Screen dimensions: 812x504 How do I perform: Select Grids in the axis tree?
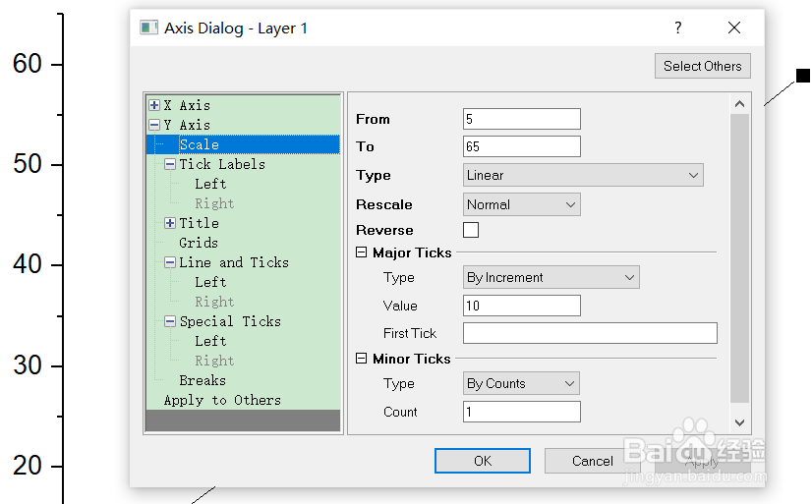point(199,243)
